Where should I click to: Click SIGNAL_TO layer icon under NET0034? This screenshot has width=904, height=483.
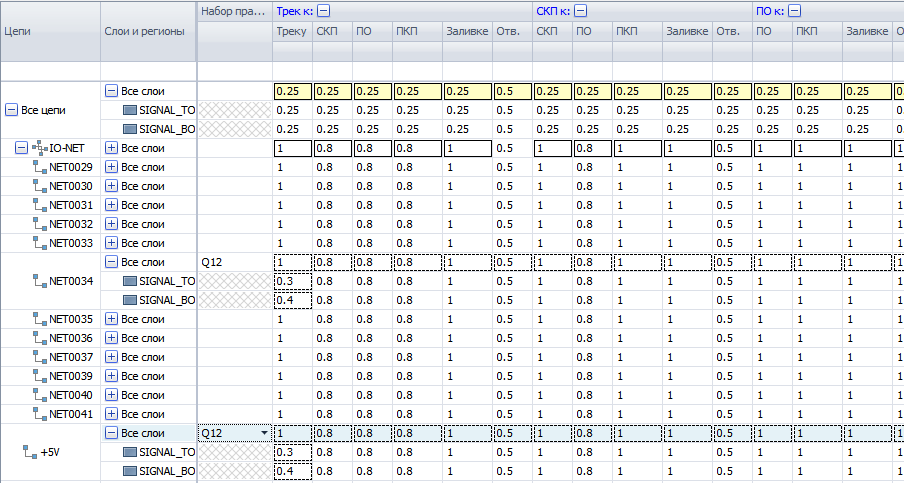pos(129,281)
